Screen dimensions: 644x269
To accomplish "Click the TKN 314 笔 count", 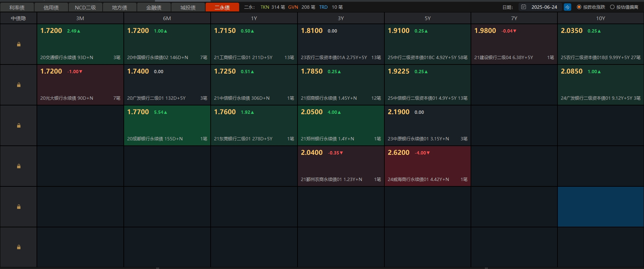I will [273, 7].
